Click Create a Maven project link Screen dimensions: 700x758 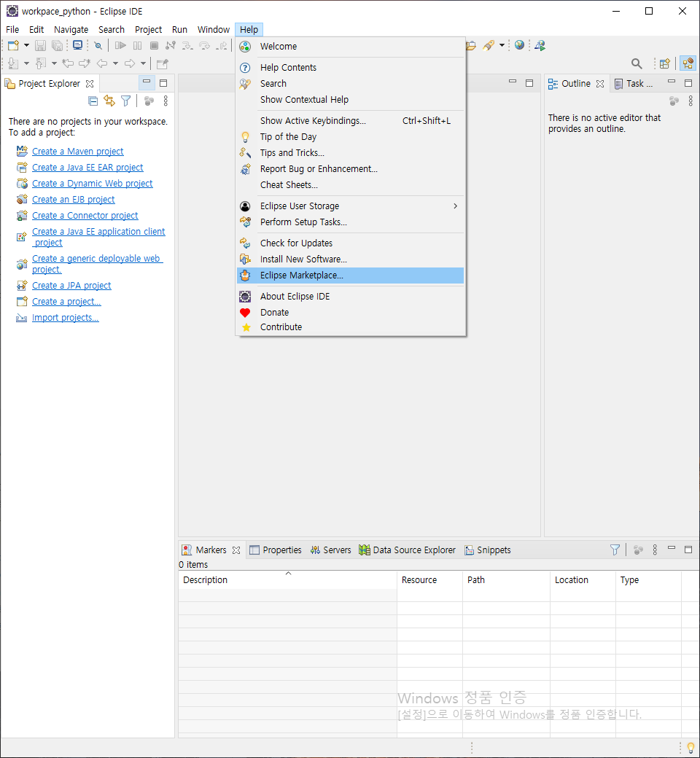coord(78,152)
